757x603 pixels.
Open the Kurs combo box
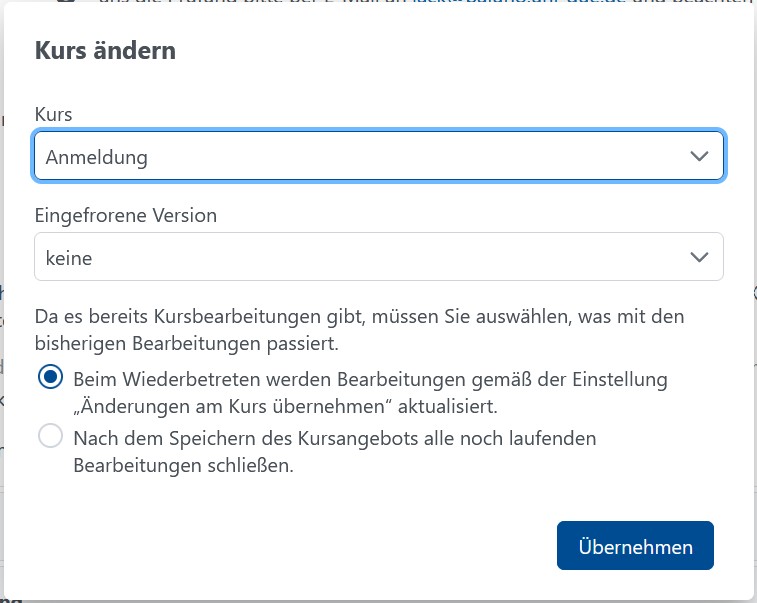coord(378,157)
